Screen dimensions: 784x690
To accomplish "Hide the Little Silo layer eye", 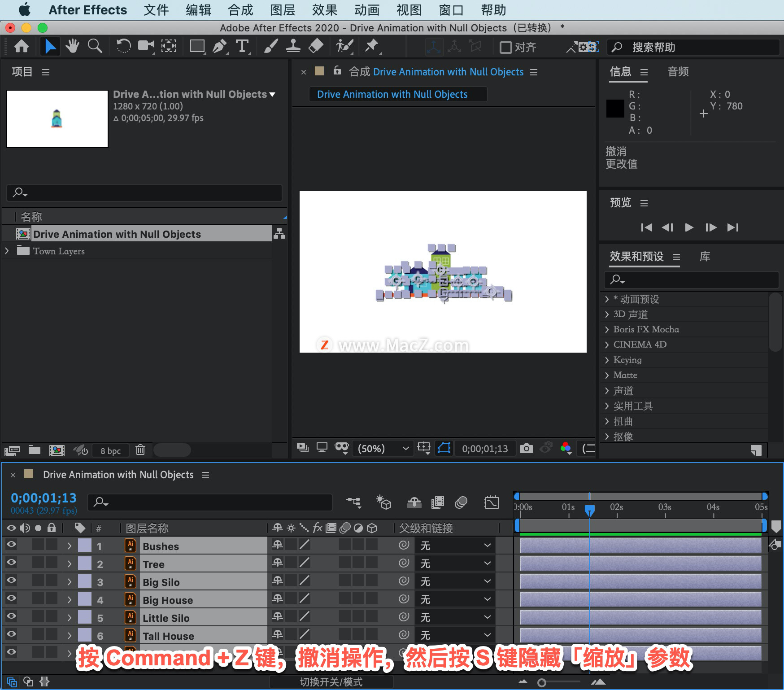I will coord(11,616).
